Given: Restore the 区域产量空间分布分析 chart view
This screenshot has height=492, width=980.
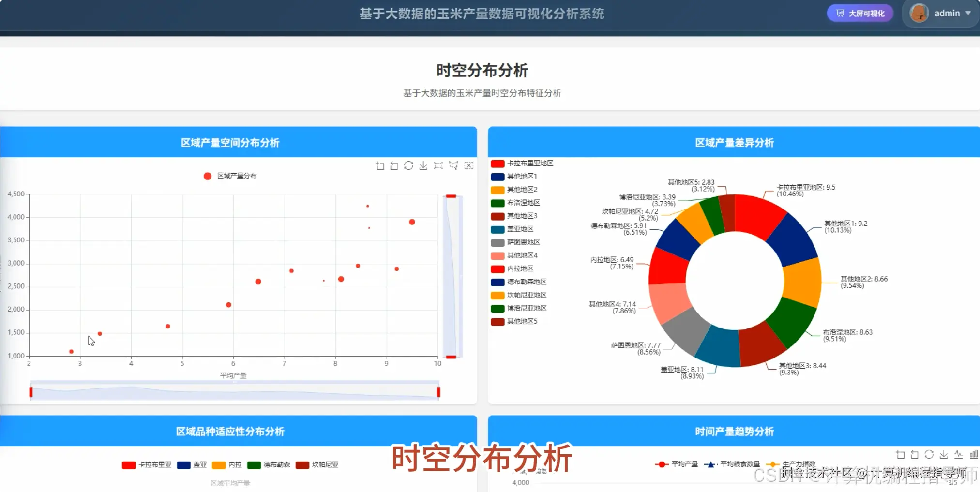Looking at the screenshot, I should tap(409, 166).
